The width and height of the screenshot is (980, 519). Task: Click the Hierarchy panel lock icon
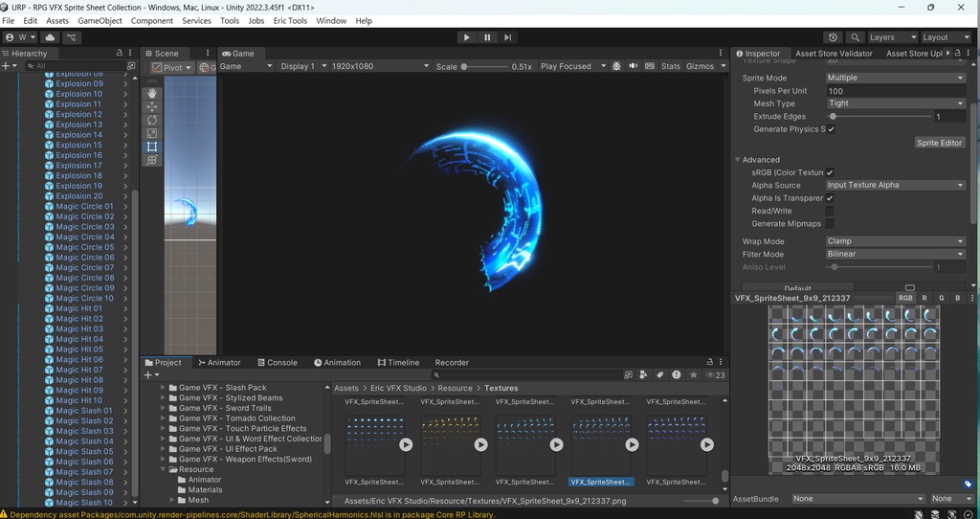click(x=120, y=54)
